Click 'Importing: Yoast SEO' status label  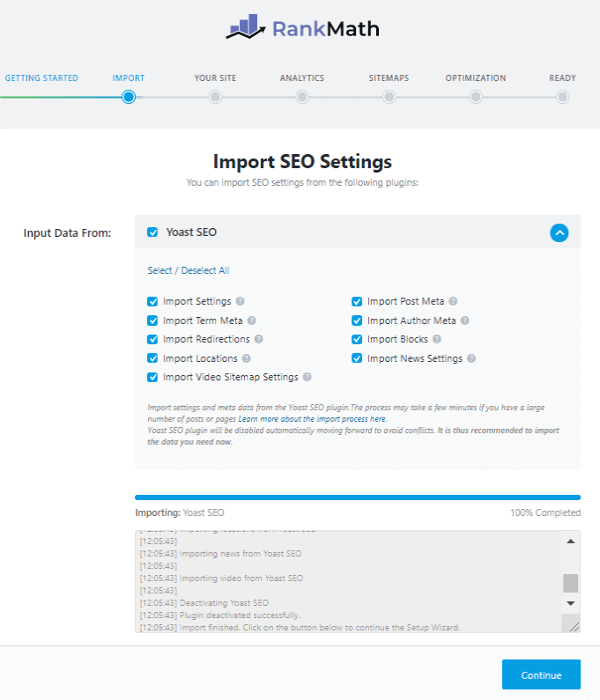click(180, 512)
